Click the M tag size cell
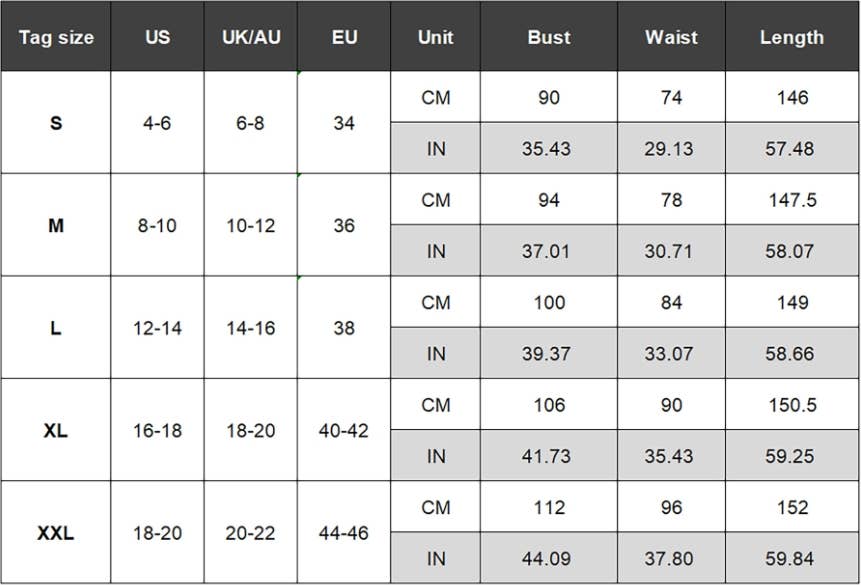The image size is (861, 585). coord(56,226)
